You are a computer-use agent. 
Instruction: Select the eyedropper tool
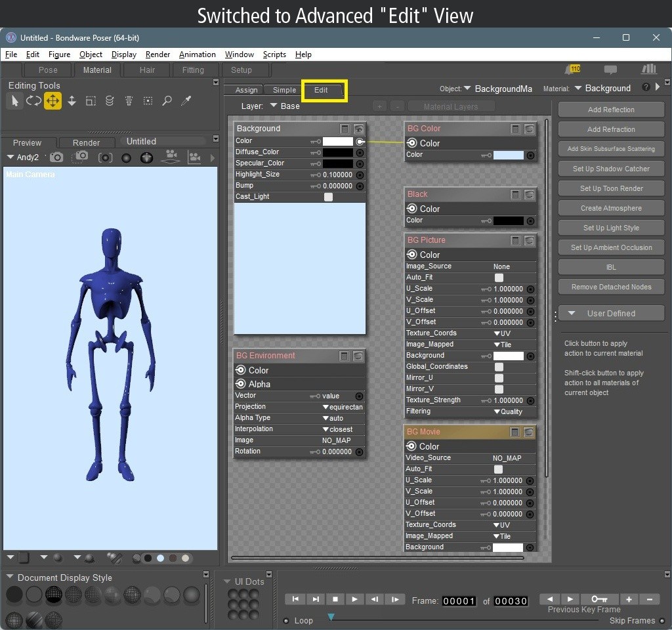pos(186,100)
